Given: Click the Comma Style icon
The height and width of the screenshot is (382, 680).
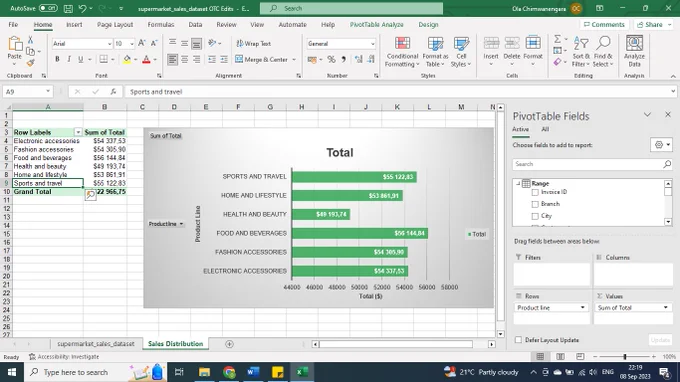Looking at the screenshot, I should click(x=343, y=59).
